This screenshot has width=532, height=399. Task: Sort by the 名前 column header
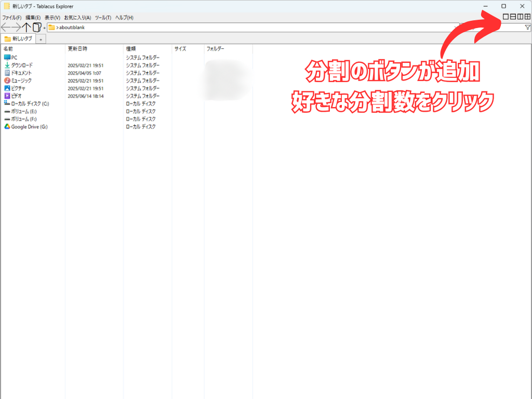point(8,49)
